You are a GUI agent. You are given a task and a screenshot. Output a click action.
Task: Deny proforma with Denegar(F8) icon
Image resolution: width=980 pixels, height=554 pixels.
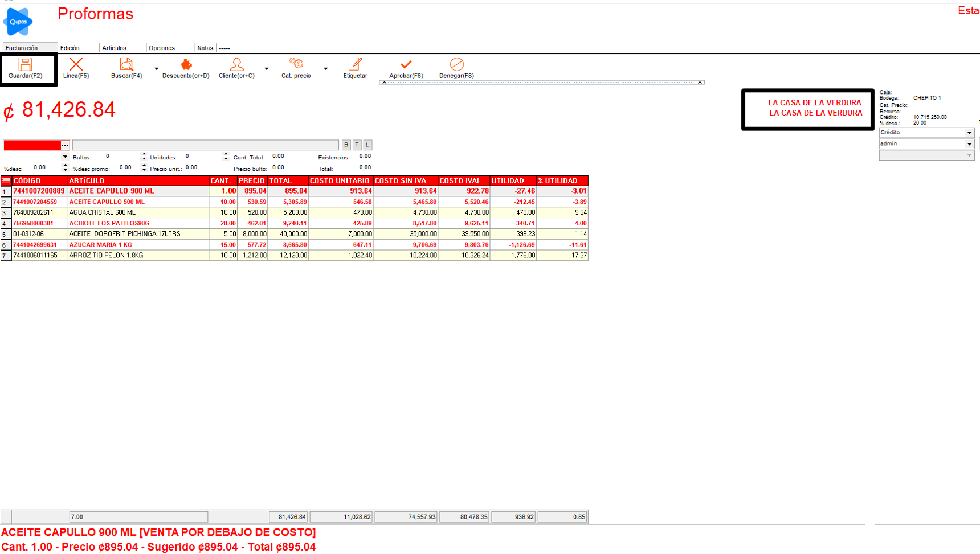click(x=456, y=65)
